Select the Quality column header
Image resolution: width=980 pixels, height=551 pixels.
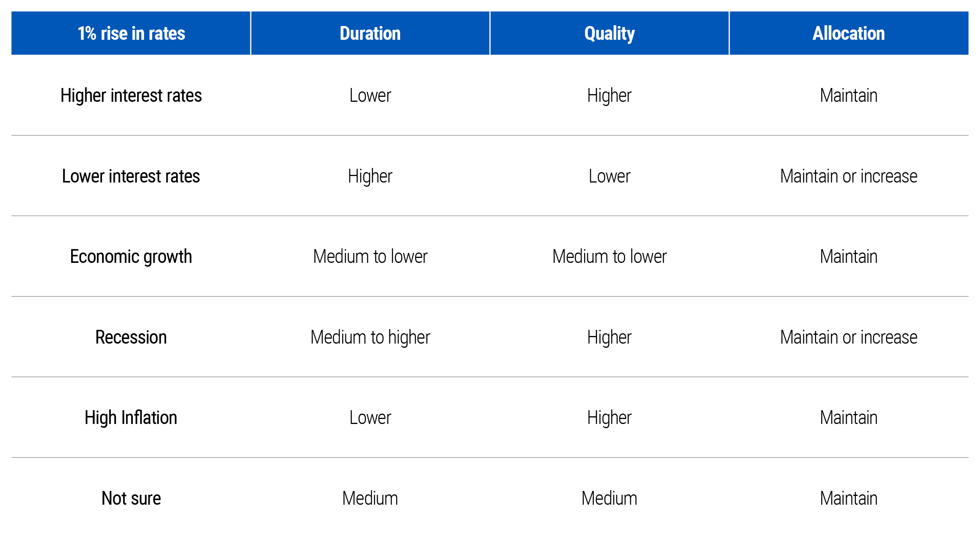[x=609, y=34]
